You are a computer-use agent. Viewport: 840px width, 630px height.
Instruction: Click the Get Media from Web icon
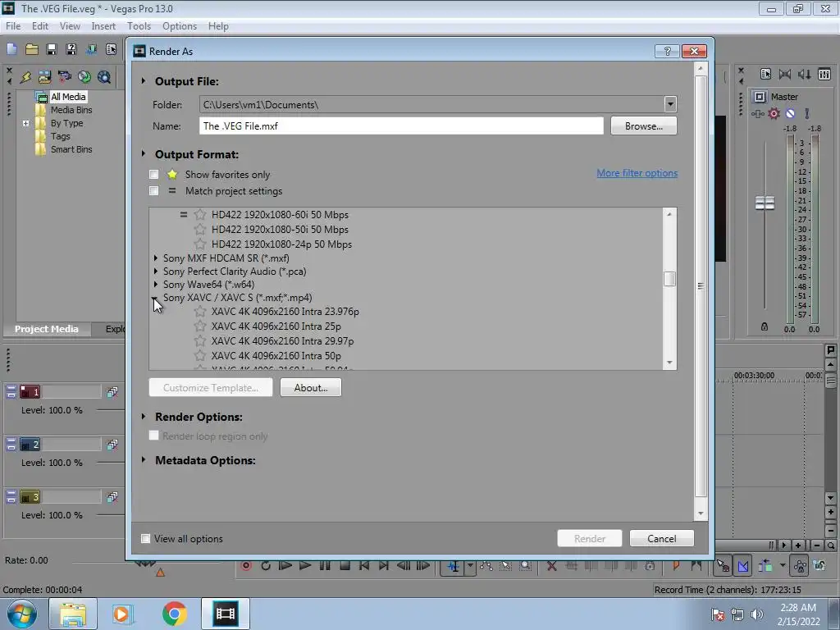104,77
